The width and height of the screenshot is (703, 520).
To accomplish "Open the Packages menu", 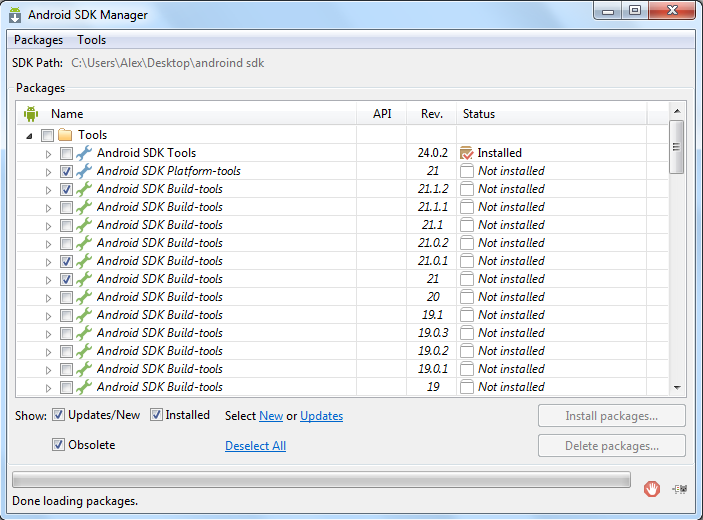I will coord(39,40).
